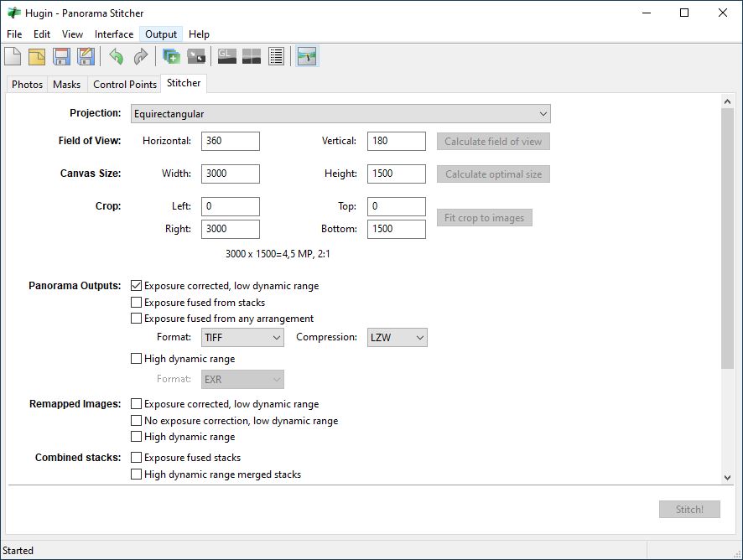The height and width of the screenshot is (560, 743).
Task: Open the TIFF format dropdown
Action: click(x=242, y=337)
